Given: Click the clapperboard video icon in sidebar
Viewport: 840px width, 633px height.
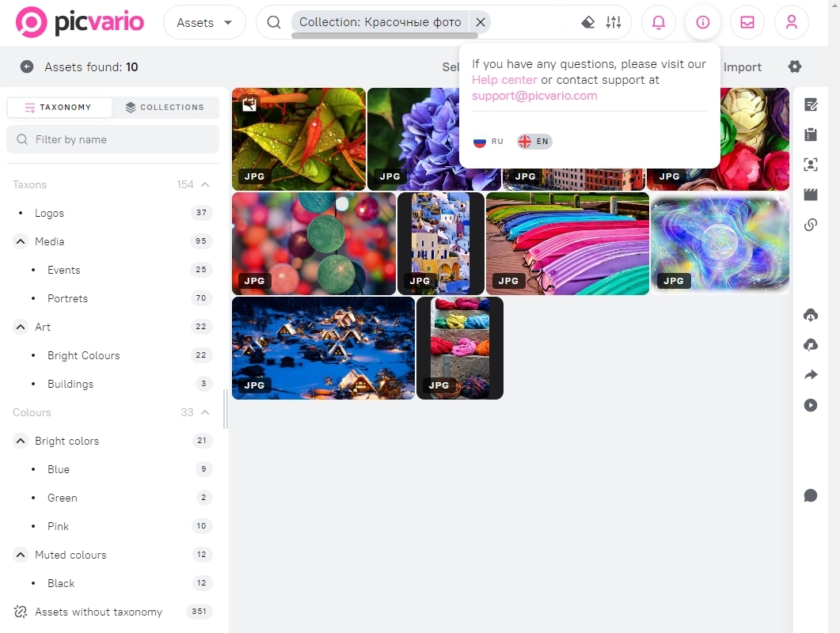Looking at the screenshot, I should click(811, 195).
